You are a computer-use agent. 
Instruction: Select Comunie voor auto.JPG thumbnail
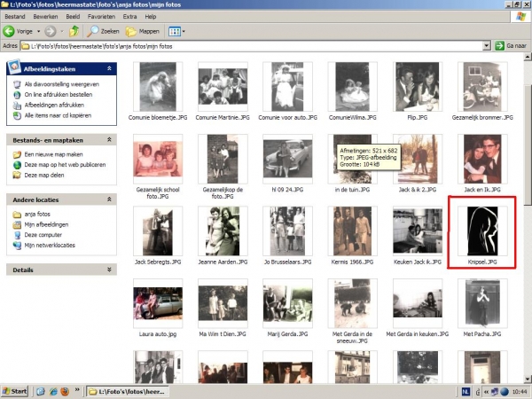[x=287, y=87]
